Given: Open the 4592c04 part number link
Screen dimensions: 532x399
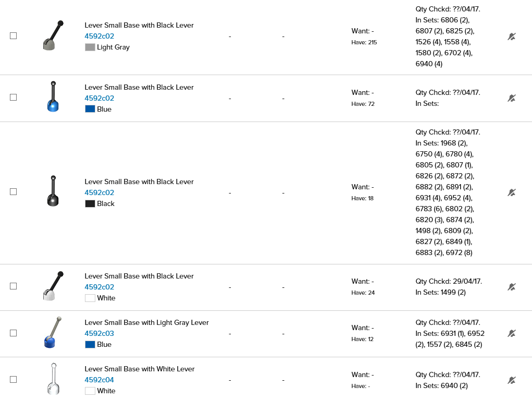Looking at the screenshot, I should [99, 380].
